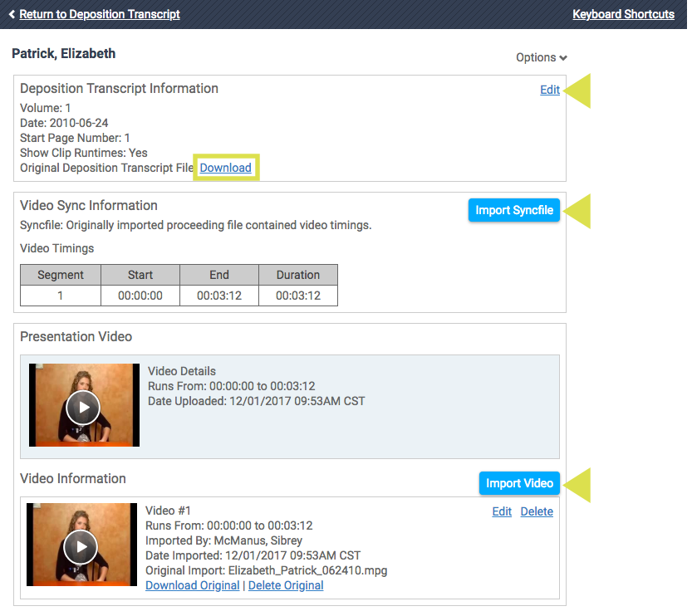The image size is (692, 616).
Task: Download the original deposition transcript file
Action: tap(225, 168)
